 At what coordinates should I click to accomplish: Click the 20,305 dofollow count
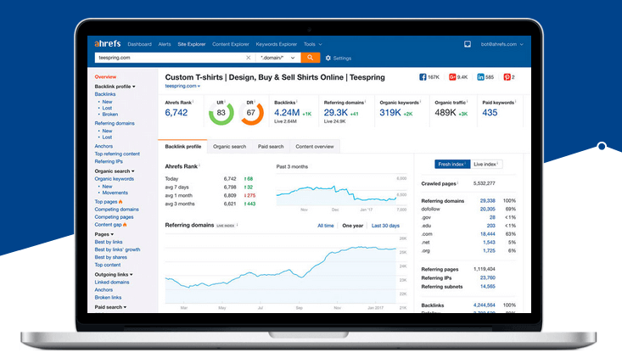pos(488,209)
